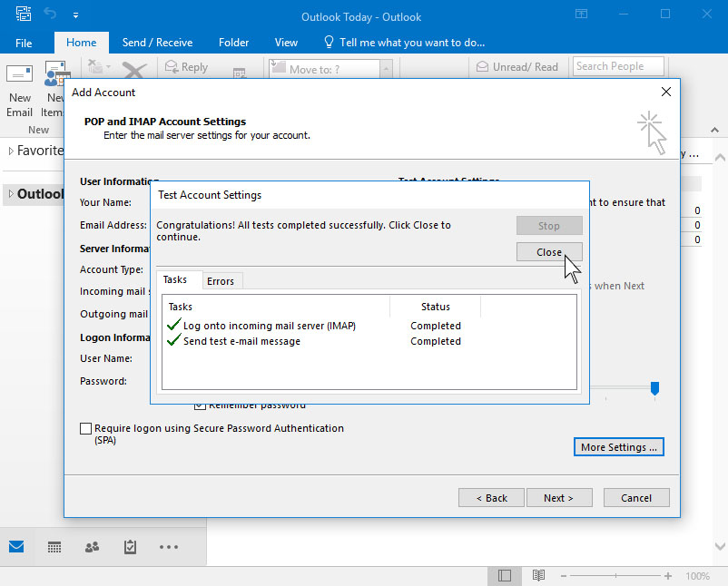Open the Mail view envelope icon
This screenshot has height=586, width=728.
click(16, 547)
